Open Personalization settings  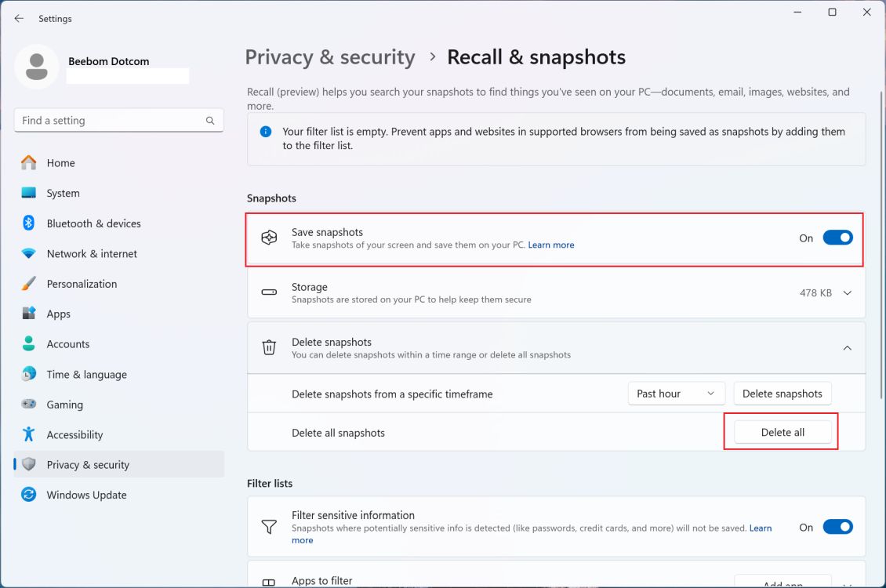[x=82, y=283]
